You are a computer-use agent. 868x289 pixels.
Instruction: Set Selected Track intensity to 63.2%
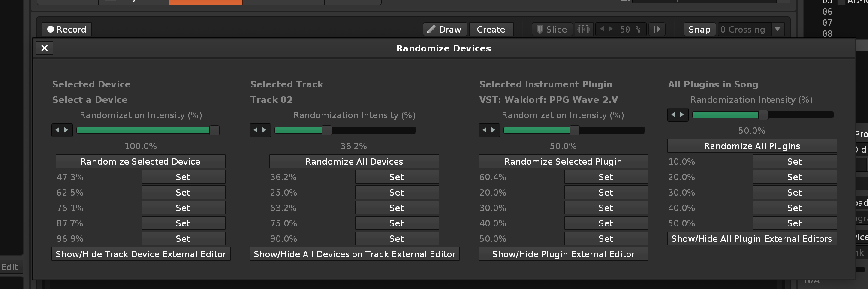click(396, 208)
